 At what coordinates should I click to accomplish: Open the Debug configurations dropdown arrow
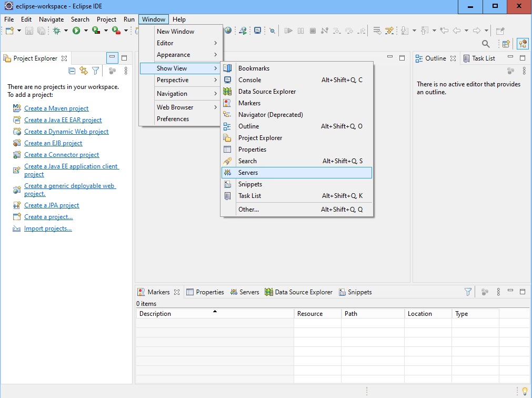66,31
